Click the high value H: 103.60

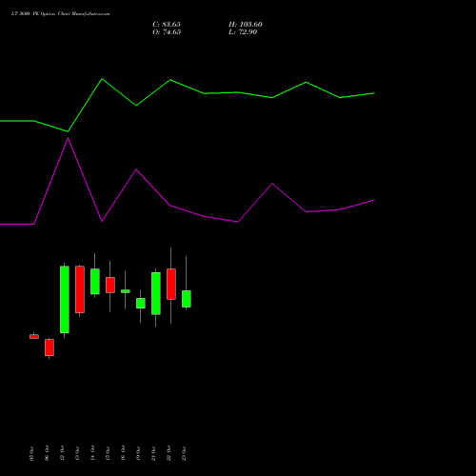(x=246, y=25)
